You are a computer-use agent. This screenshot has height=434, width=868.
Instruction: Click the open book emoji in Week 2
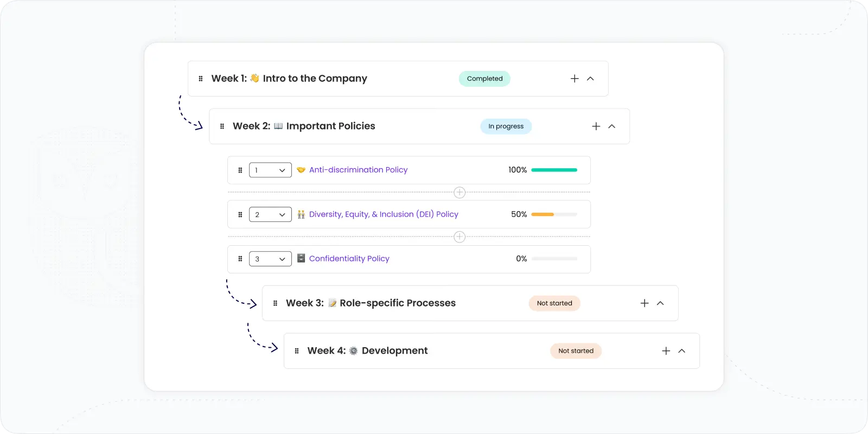[278, 126]
